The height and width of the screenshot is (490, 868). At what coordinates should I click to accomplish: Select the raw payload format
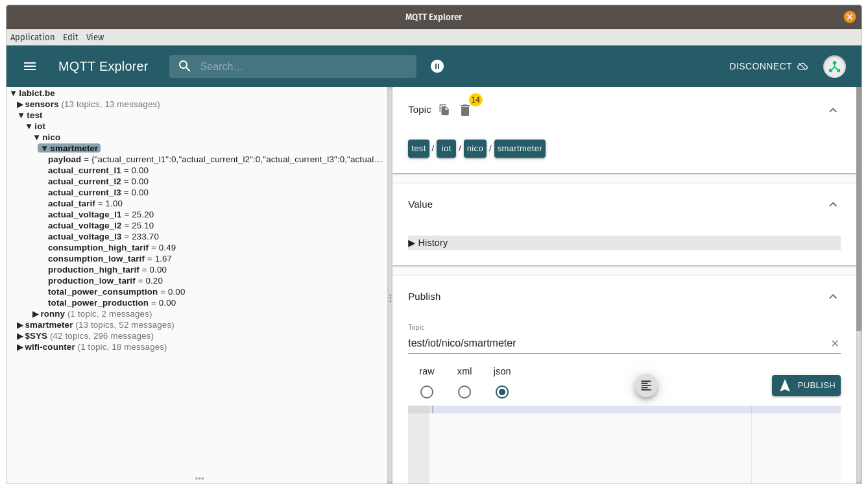426,392
